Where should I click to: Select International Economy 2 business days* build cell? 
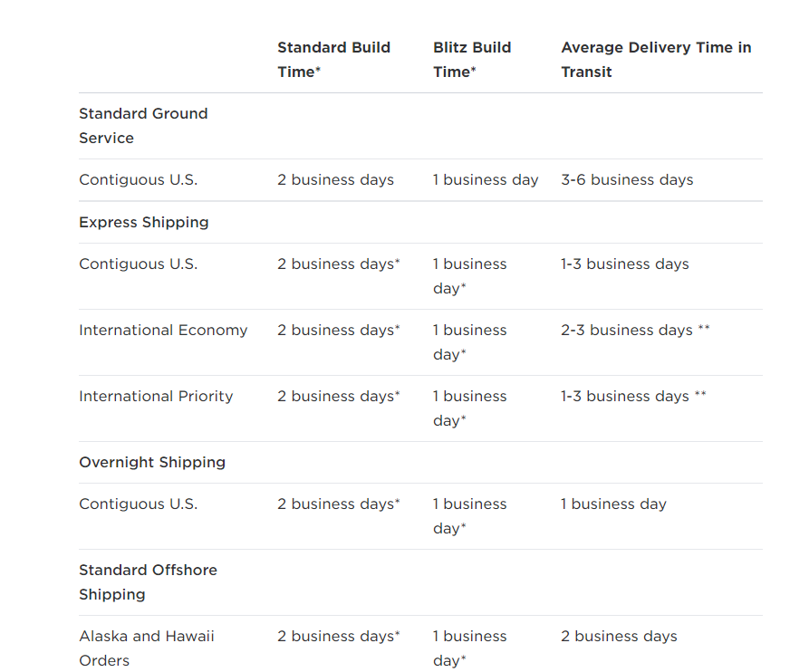coord(339,330)
